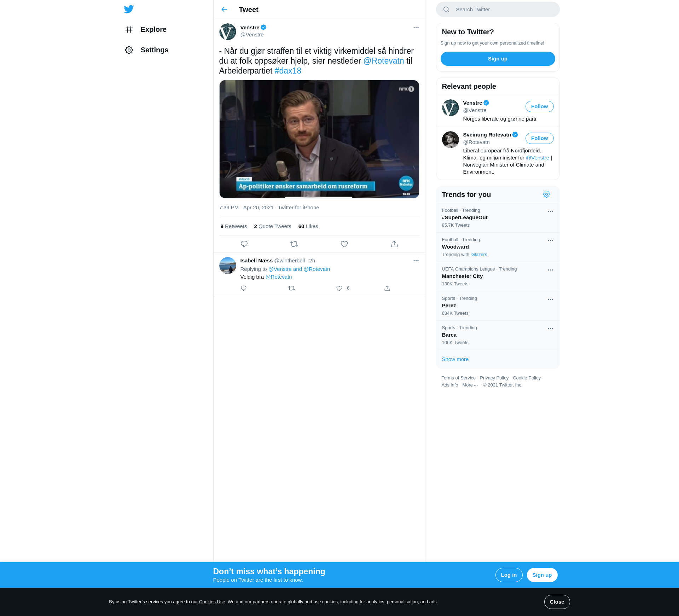679x616 pixels.
Task: Close the cookie notice
Action: click(557, 602)
